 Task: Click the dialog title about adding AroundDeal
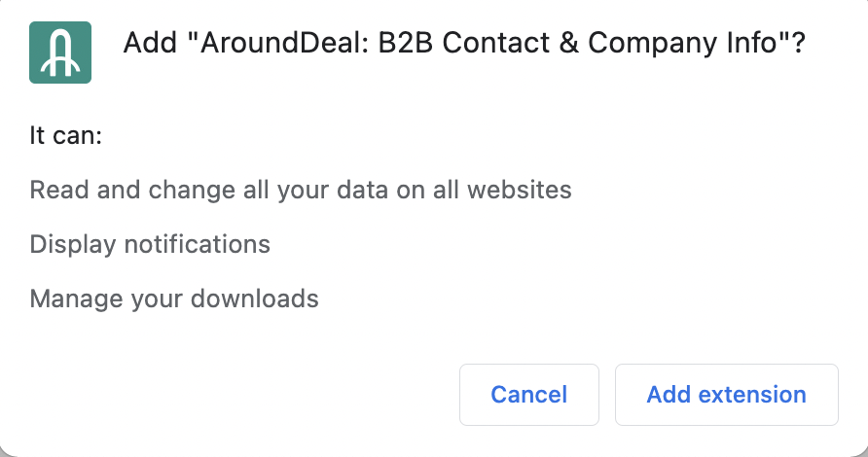[464, 45]
